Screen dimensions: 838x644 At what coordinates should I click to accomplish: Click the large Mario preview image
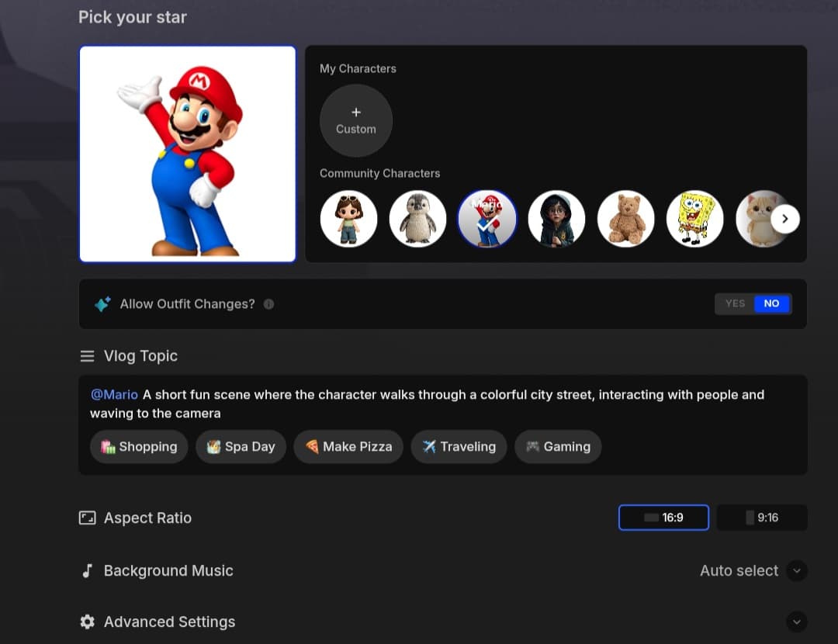click(188, 154)
